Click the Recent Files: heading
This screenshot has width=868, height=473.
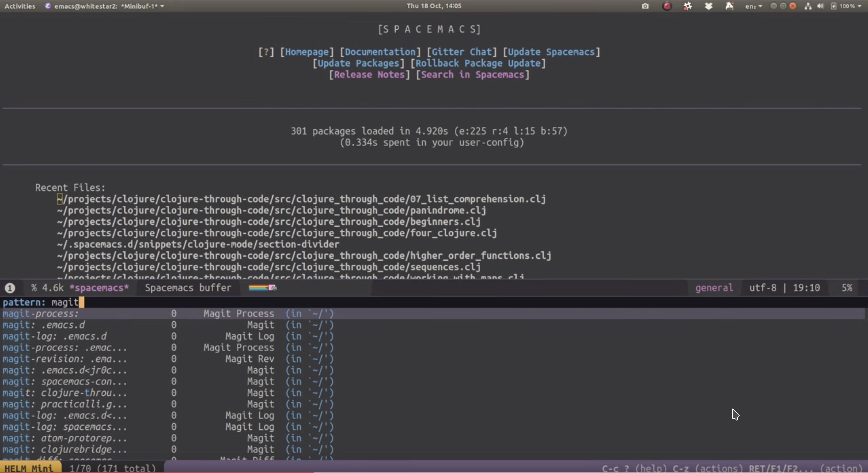coord(70,188)
